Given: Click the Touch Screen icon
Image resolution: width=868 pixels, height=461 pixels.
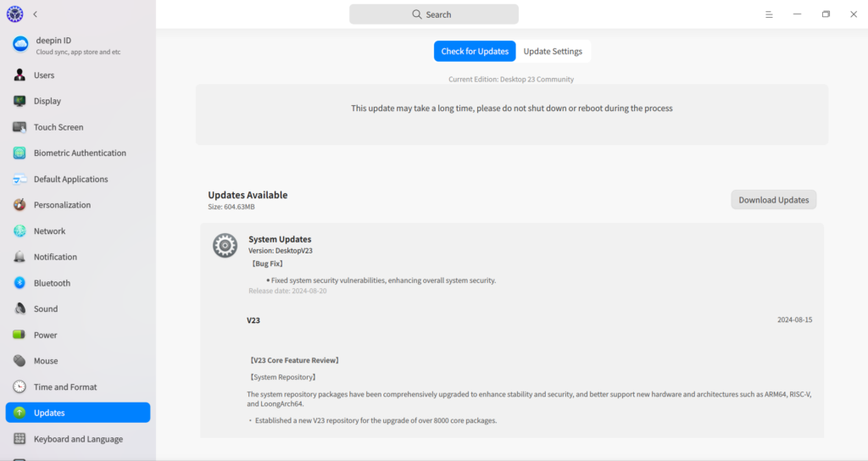Looking at the screenshot, I should (19, 127).
